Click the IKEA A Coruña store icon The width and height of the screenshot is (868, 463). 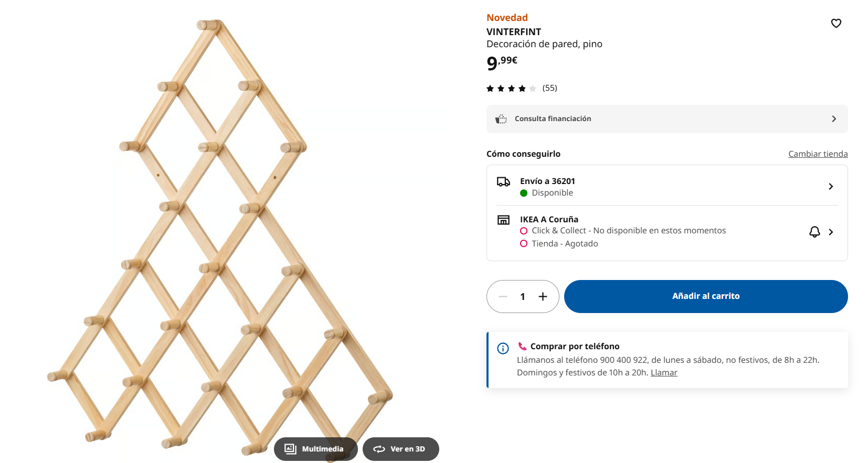click(503, 220)
